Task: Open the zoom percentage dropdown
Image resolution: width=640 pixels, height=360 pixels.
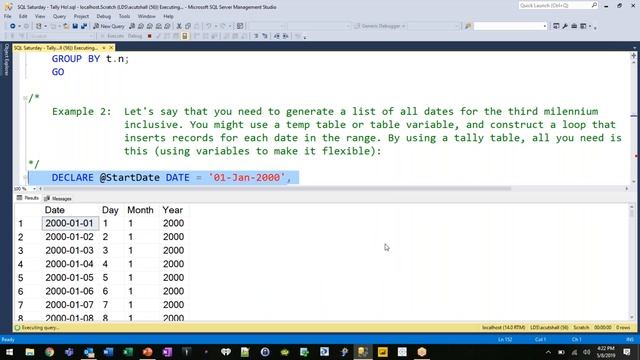Action: pos(34,189)
